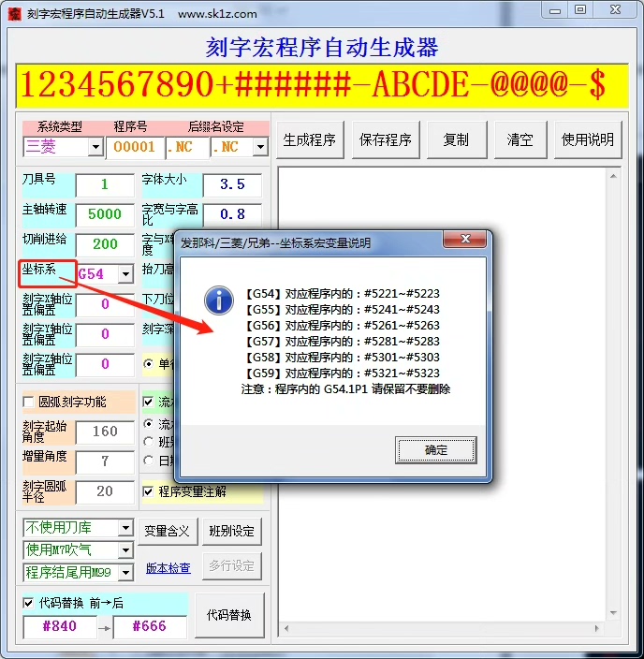Toggle the checkbox above the 流 radio buttons
The height and width of the screenshot is (659, 644).
(x=148, y=402)
